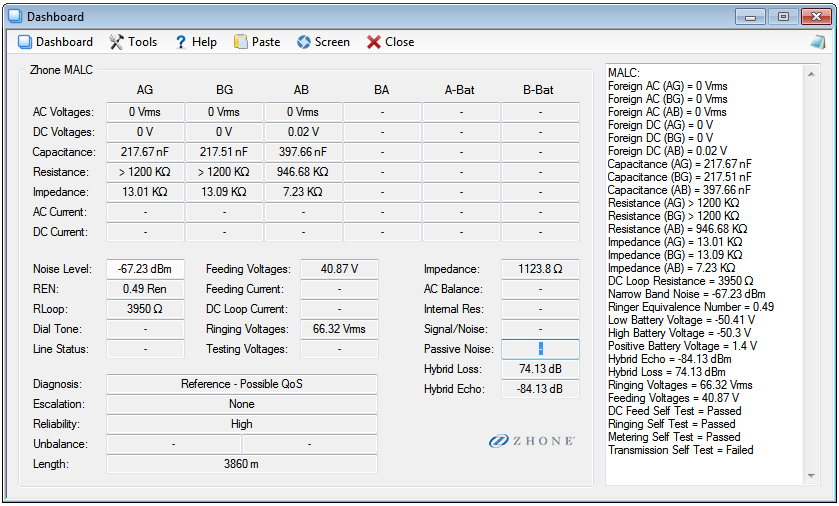Image resolution: width=839 pixels, height=506 pixels.
Task: Click the Length field showing 3860 m
Action: 241,464
